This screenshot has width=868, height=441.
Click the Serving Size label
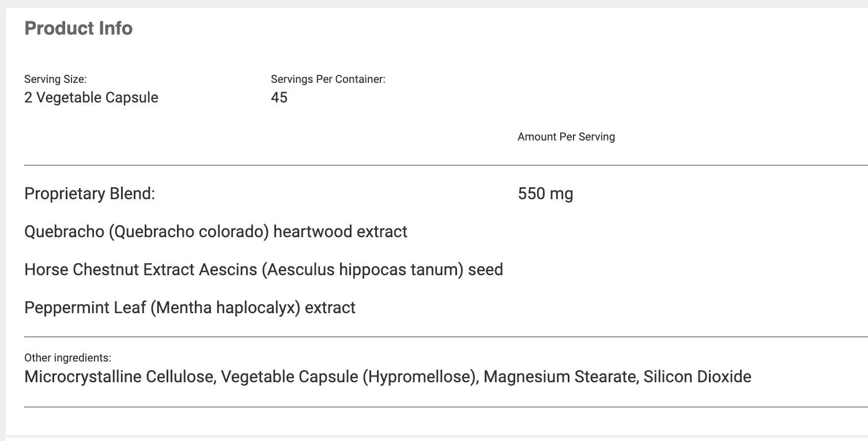[55, 79]
